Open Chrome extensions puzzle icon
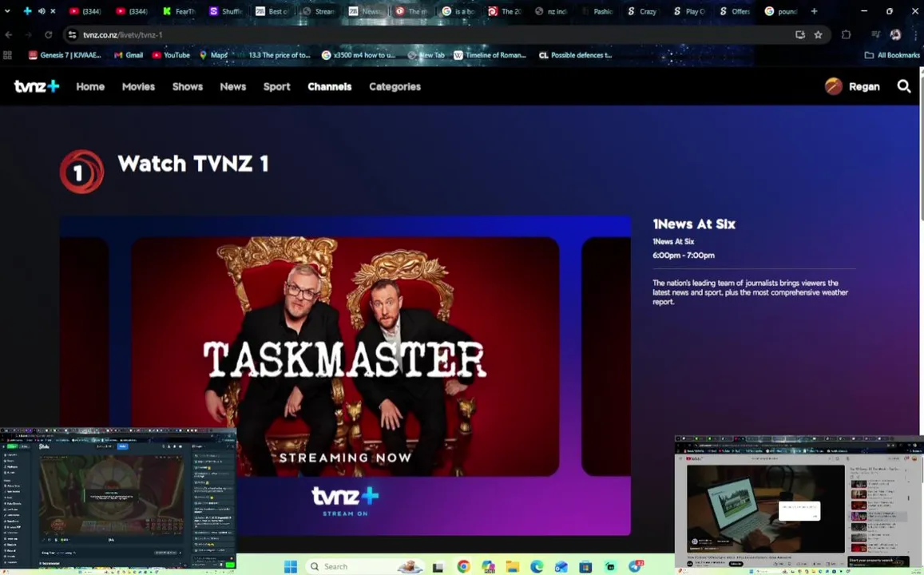 click(x=847, y=35)
